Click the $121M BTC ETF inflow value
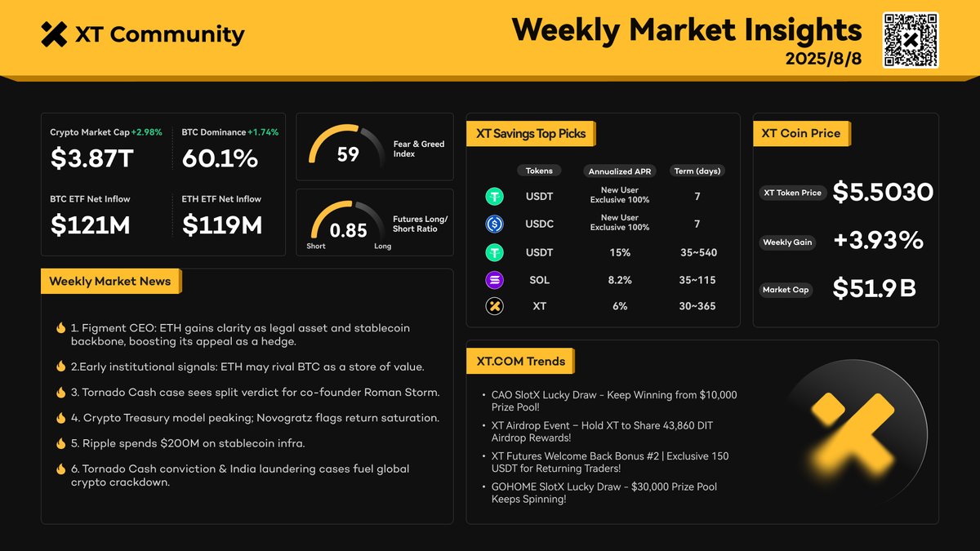The width and height of the screenshot is (980, 551). coord(91,225)
